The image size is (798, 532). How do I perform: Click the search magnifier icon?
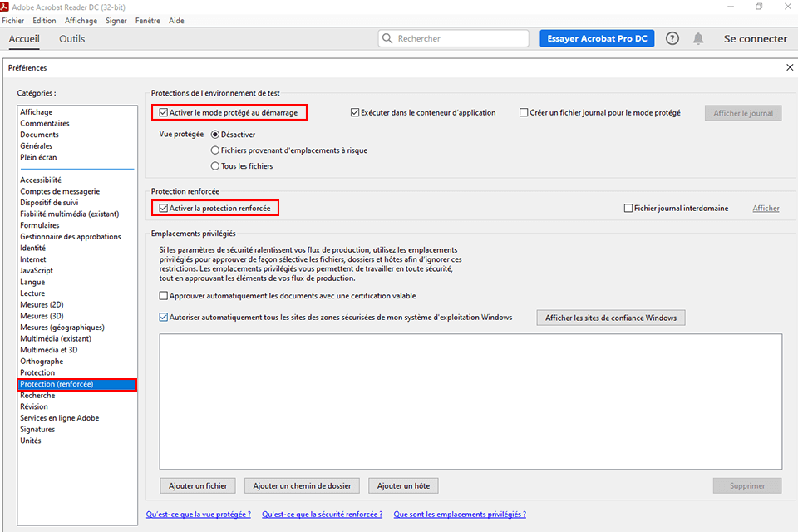pos(387,39)
